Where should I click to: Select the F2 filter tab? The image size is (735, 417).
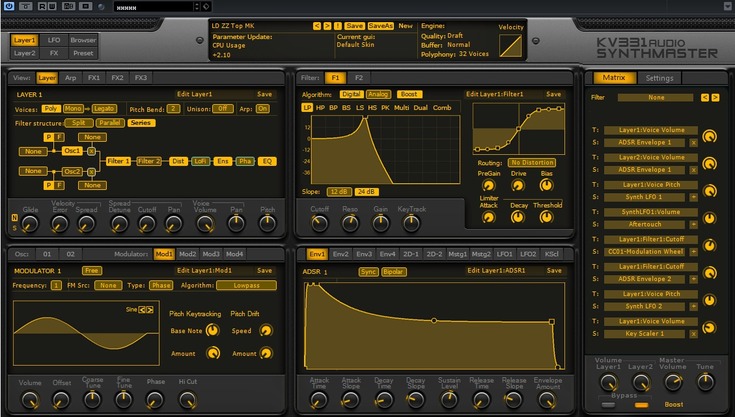tap(359, 78)
